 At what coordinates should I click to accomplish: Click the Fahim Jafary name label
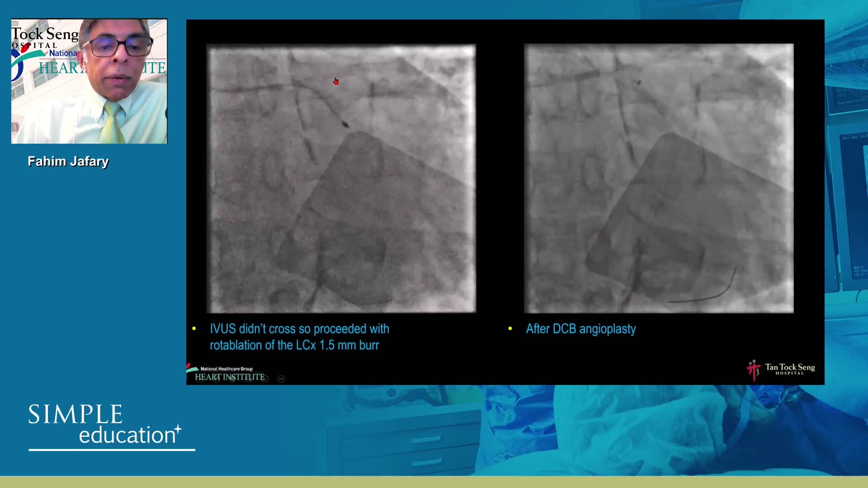tap(68, 161)
